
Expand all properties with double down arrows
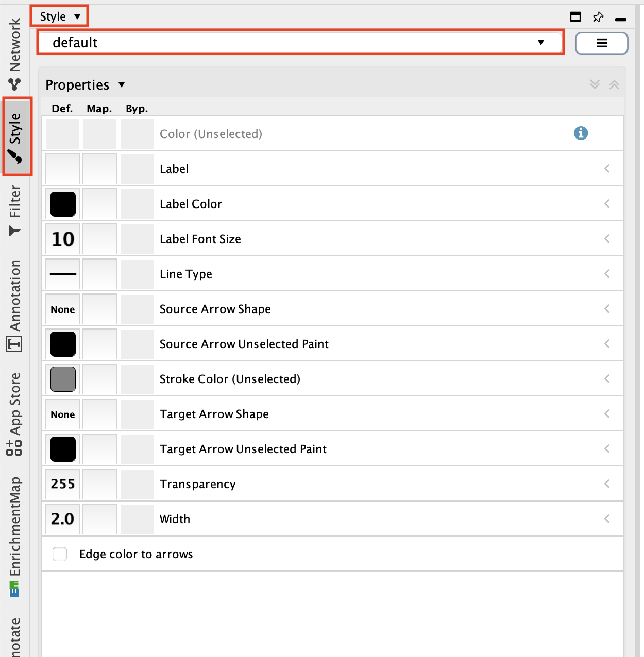click(595, 84)
